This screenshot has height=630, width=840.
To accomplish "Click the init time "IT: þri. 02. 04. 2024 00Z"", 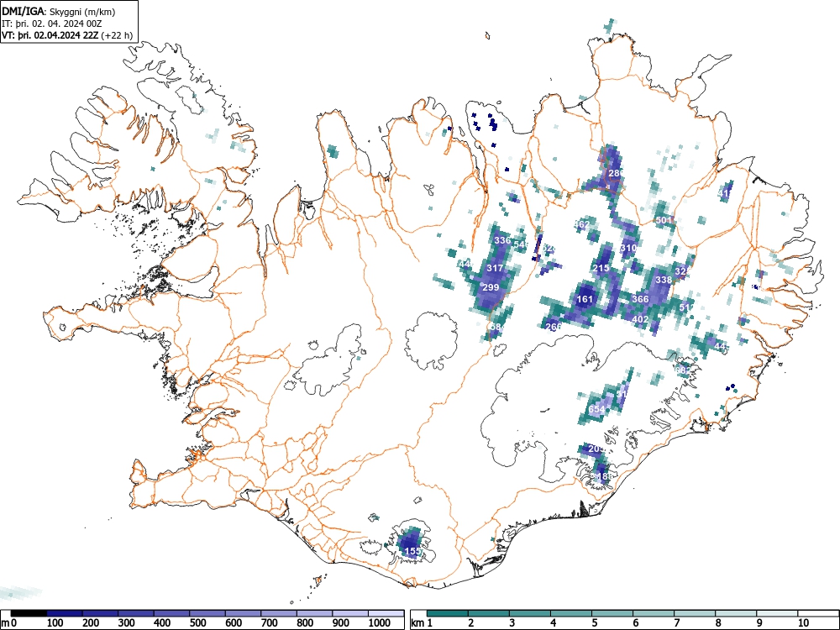I will pyautogui.click(x=52, y=24).
